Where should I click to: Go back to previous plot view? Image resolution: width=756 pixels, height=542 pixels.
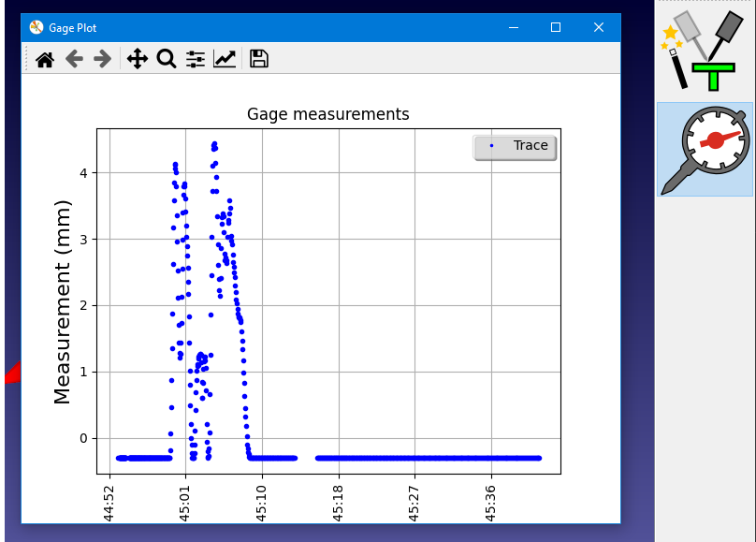click(73, 59)
